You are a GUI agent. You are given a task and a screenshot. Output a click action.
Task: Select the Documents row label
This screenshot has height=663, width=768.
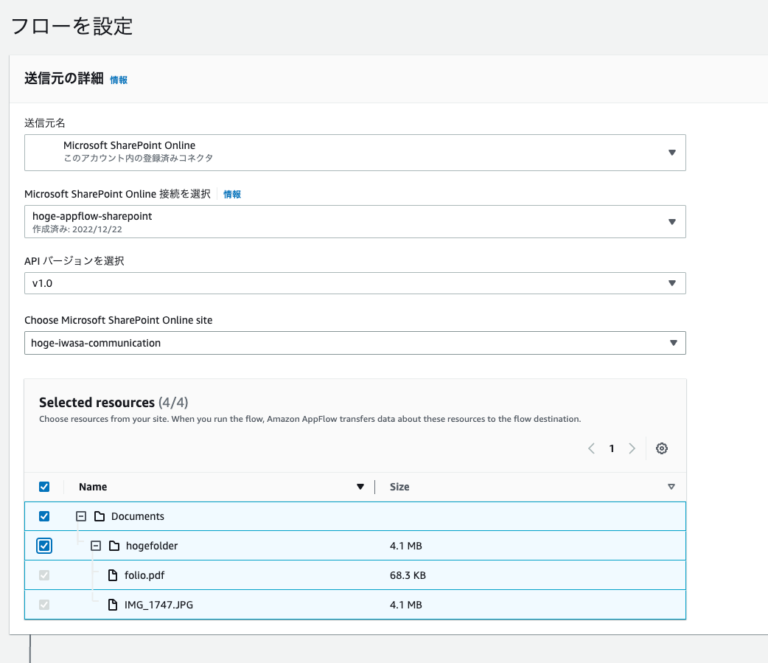click(x=138, y=516)
